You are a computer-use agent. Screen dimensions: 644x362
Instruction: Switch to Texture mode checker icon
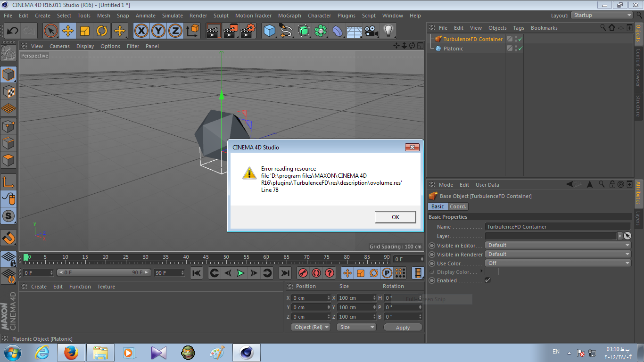tap(8, 91)
